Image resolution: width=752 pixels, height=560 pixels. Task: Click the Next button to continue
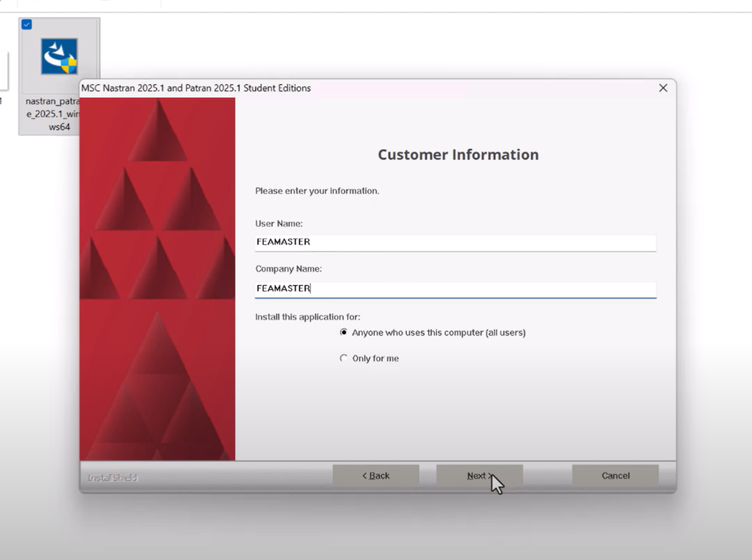coord(479,475)
